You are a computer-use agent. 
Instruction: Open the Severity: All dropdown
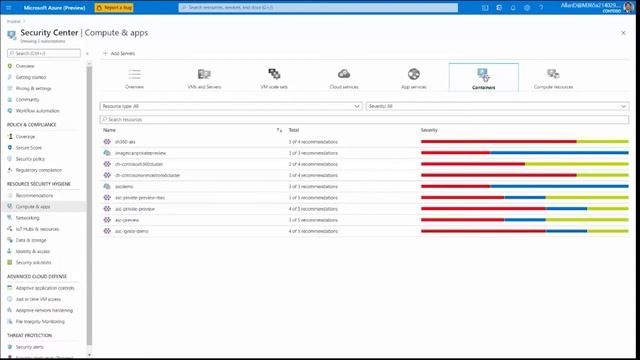pos(497,106)
